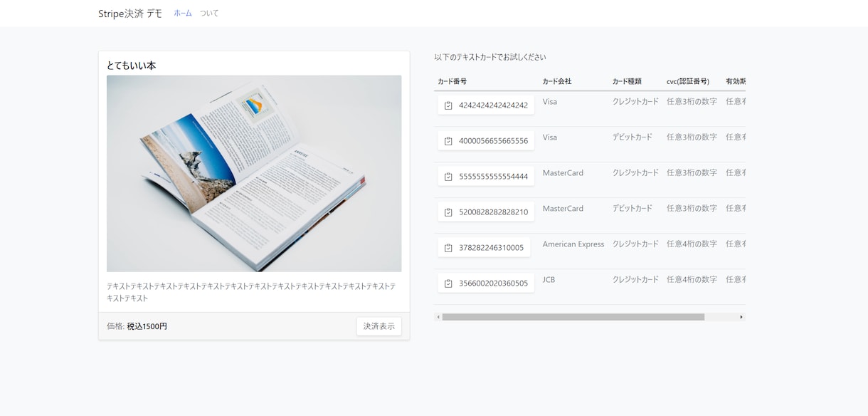Image resolution: width=868 pixels, height=416 pixels.
Task: Click the card number text 3566002020360505
Action: click(x=493, y=284)
